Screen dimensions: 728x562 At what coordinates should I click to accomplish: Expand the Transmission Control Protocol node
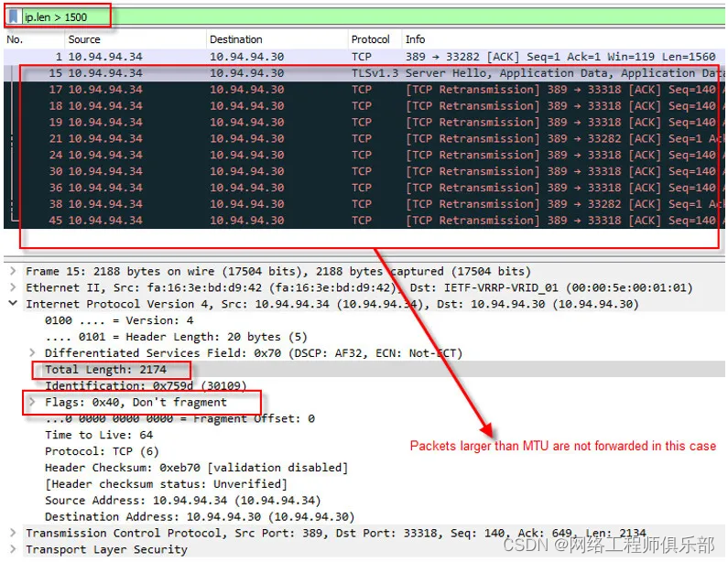point(13,533)
